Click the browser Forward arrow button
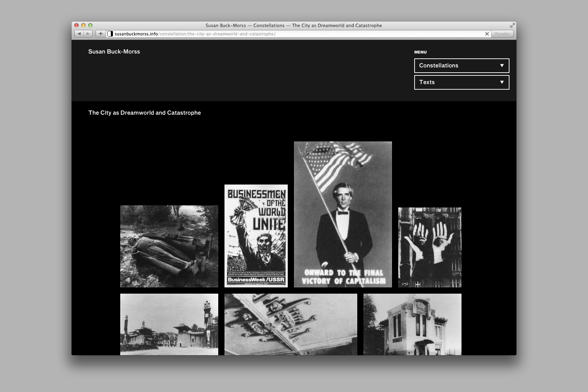588x392 pixels. [x=88, y=34]
